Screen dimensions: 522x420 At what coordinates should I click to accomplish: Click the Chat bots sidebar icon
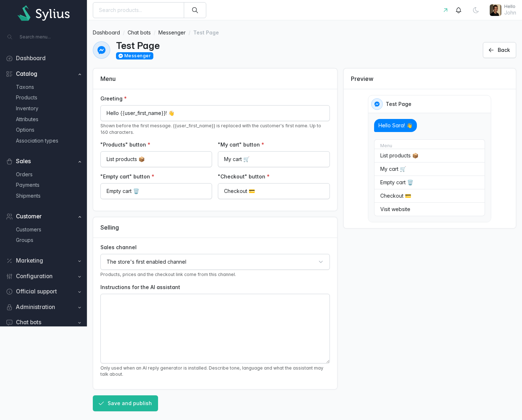click(9, 322)
